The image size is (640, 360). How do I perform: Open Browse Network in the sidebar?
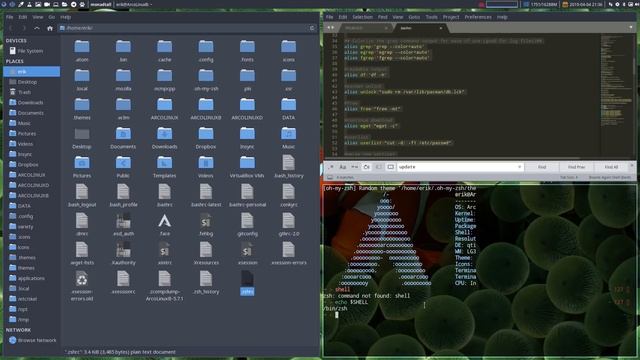[x=32, y=340]
